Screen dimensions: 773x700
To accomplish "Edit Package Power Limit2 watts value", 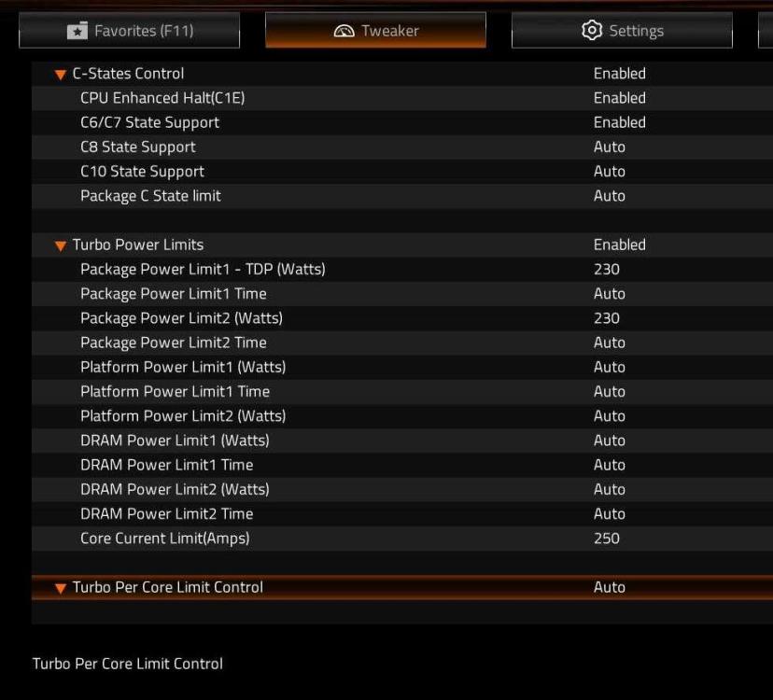I will (x=606, y=318).
